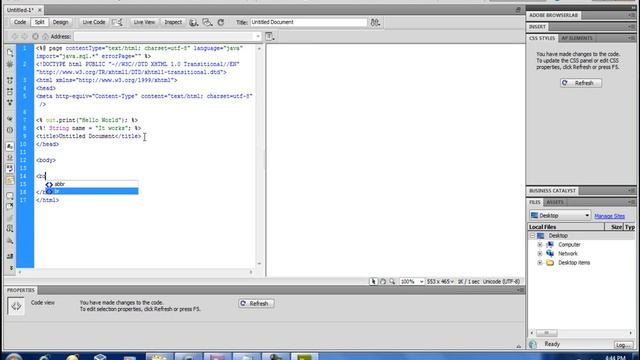Image resolution: width=640 pixels, height=360 pixels.
Task: Click Refresh in Properties panel
Action: (256, 304)
